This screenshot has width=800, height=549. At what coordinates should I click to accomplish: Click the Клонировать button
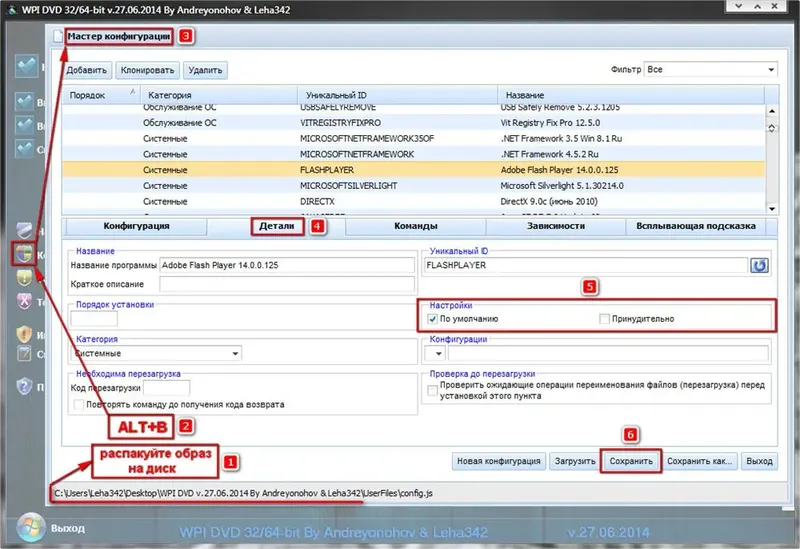click(147, 70)
